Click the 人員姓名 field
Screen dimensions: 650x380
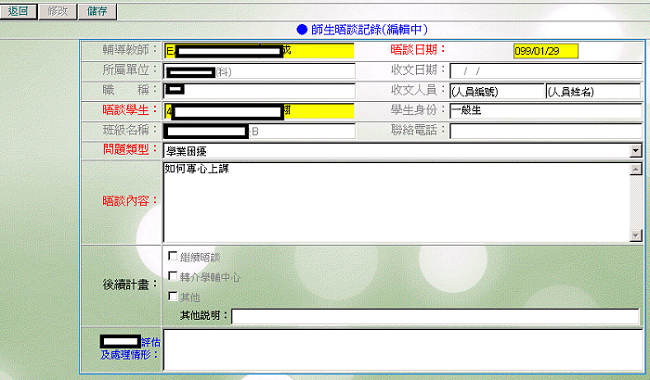tap(593, 91)
